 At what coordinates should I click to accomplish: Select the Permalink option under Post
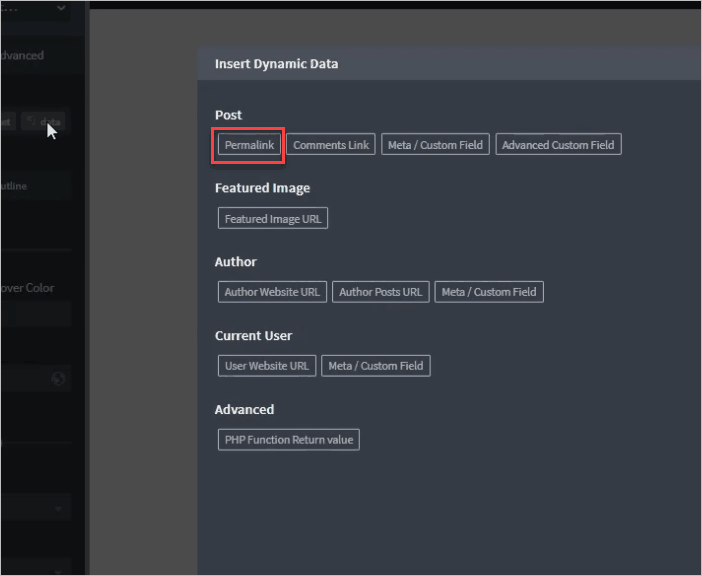249,145
